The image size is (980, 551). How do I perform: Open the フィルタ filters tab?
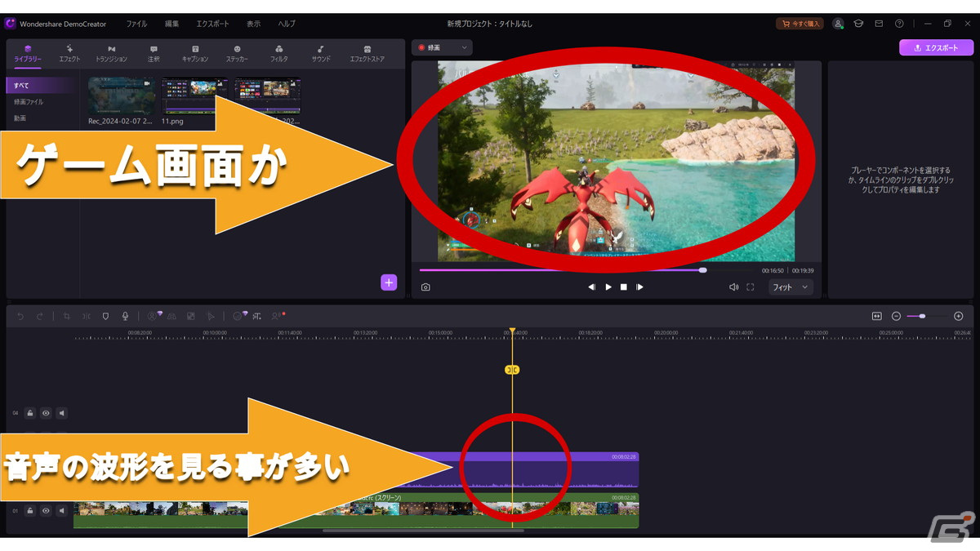coord(279,54)
